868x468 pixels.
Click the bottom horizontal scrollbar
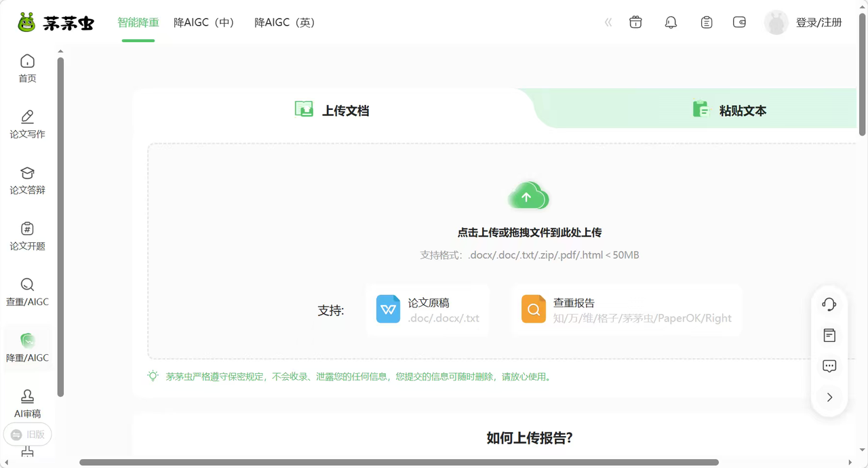pyautogui.click(x=399, y=463)
